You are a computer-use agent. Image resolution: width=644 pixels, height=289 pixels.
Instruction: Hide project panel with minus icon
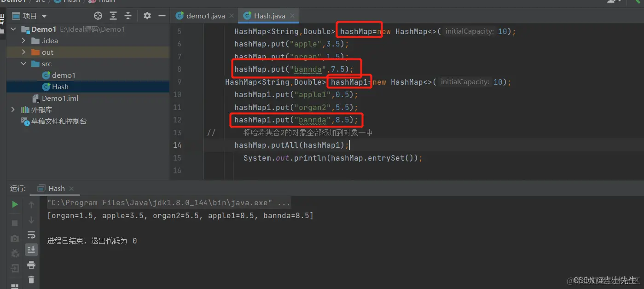tap(162, 16)
